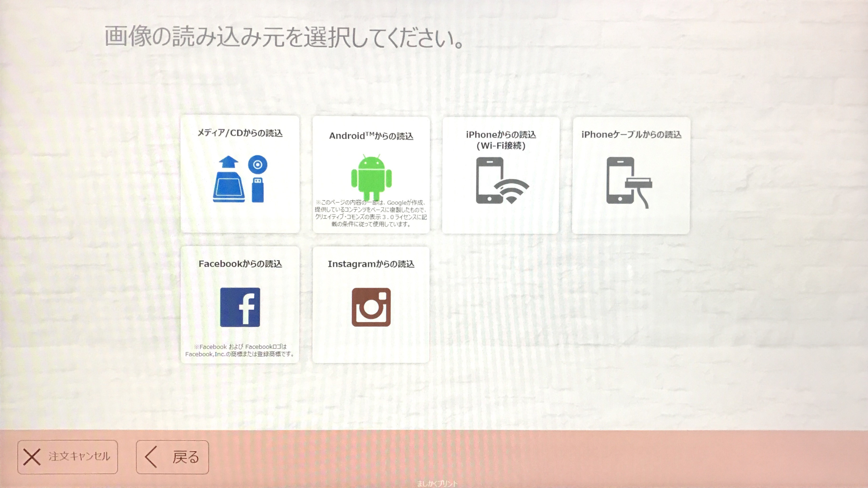Select the blue media/CD/USB icon
The height and width of the screenshot is (488, 868).
240,179
